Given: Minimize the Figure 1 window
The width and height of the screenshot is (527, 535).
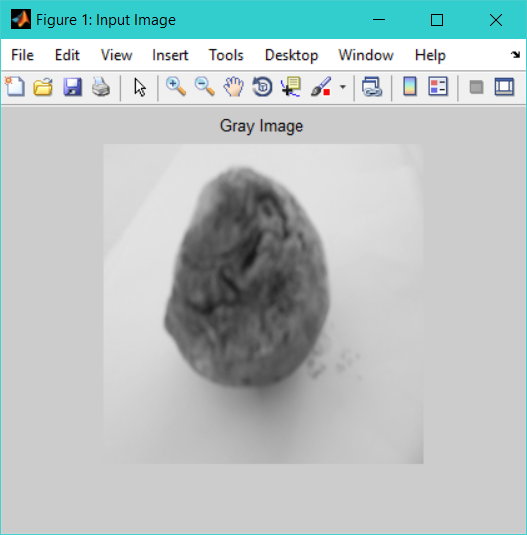Looking at the screenshot, I should [379, 20].
